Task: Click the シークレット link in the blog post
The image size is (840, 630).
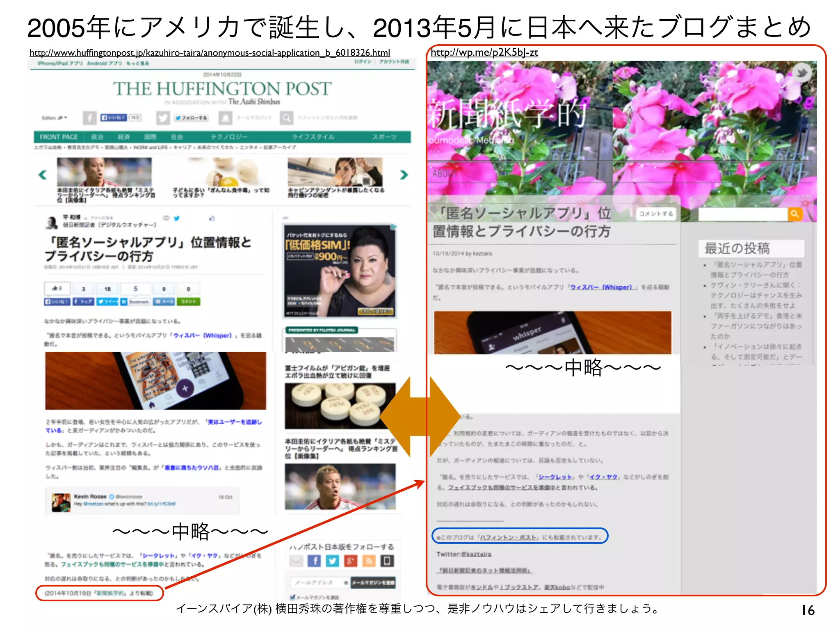Action: pos(555,477)
